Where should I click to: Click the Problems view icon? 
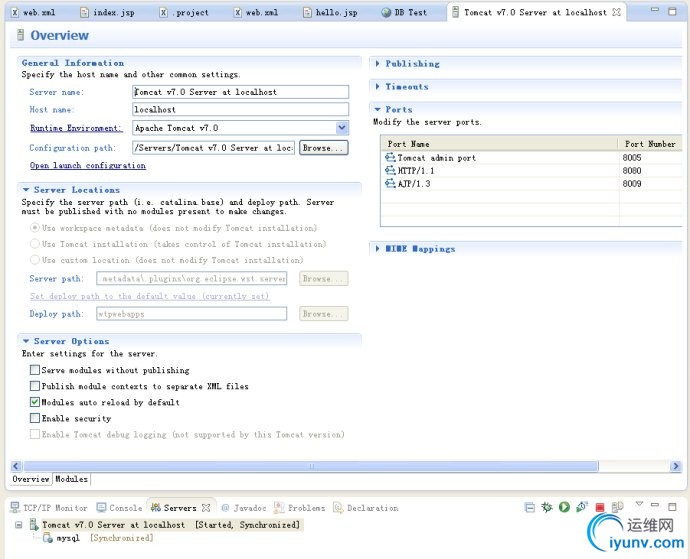coord(279,508)
